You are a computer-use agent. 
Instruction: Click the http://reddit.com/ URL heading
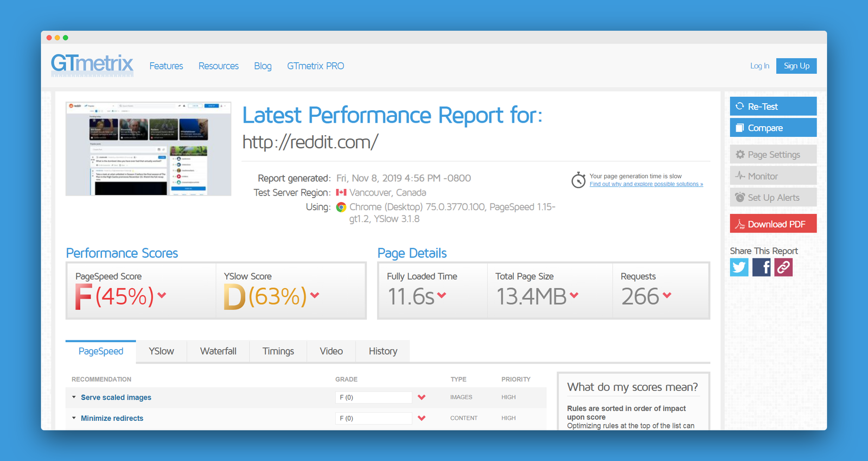point(310,142)
